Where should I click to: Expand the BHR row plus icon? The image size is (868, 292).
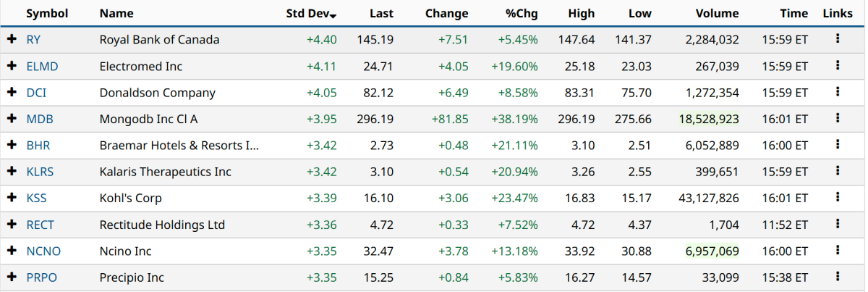12,145
